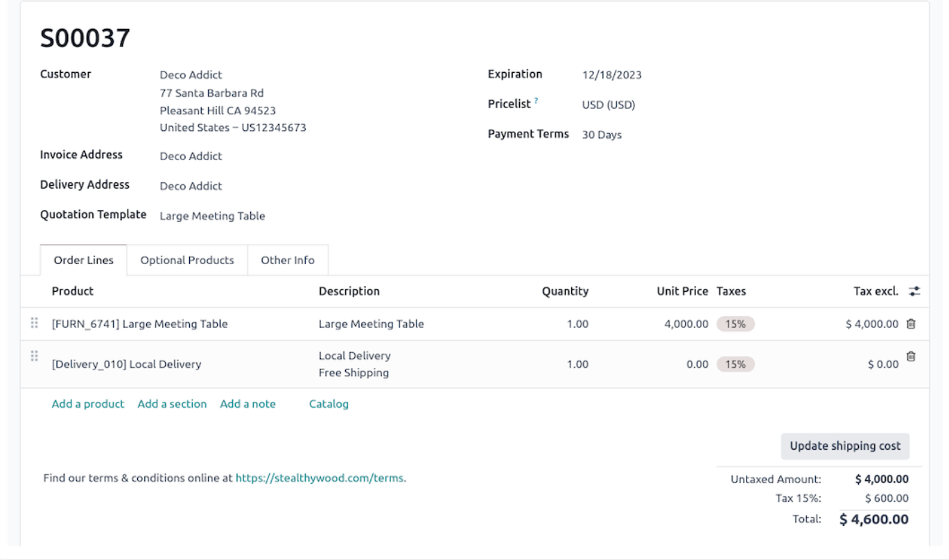The image size is (949, 560).
Task: Open the column settings adjust icon
Action: [914, 292]
